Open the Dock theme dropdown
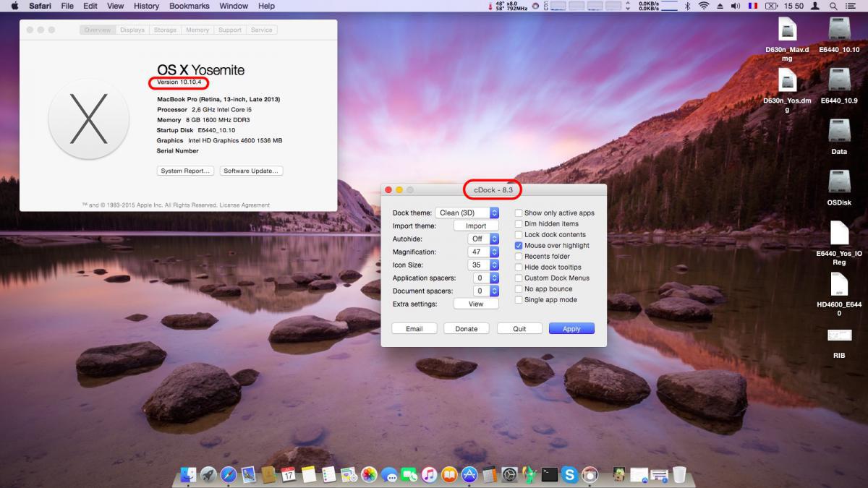This screenshot has height=488, width=868. click(x=467, y=213)
